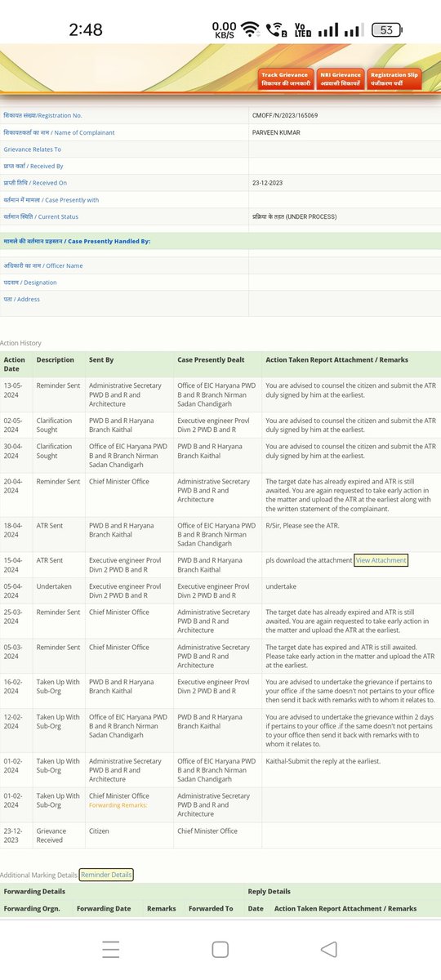Open the Reminder Details link

click(x=106, y=875)
